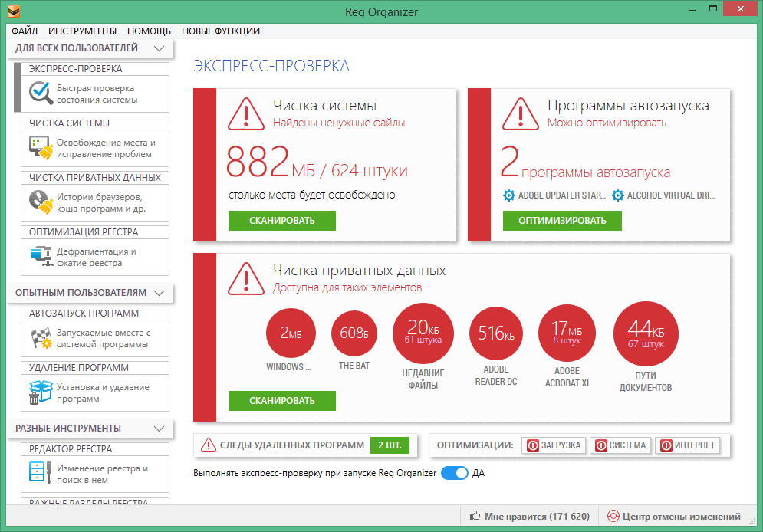763x532 pixels.
Task: Open the System Cleanup sidebar icon
Action: tap(41, 148)
